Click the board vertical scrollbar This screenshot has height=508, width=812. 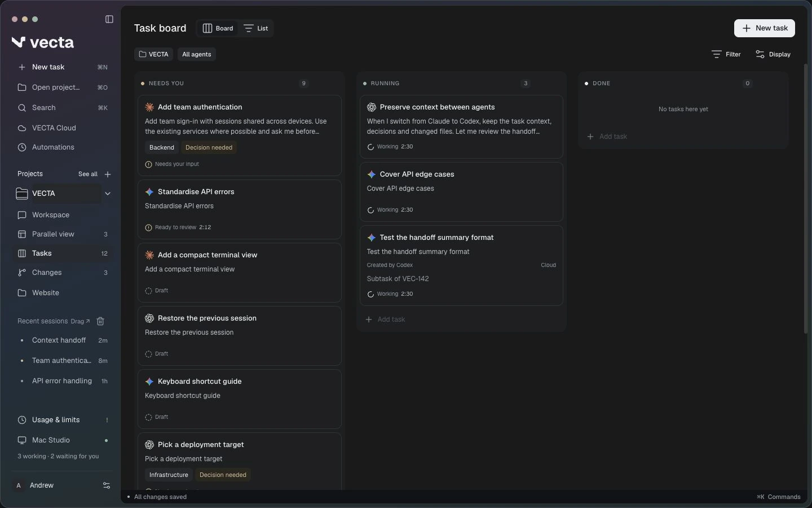(x=806, y=199)
